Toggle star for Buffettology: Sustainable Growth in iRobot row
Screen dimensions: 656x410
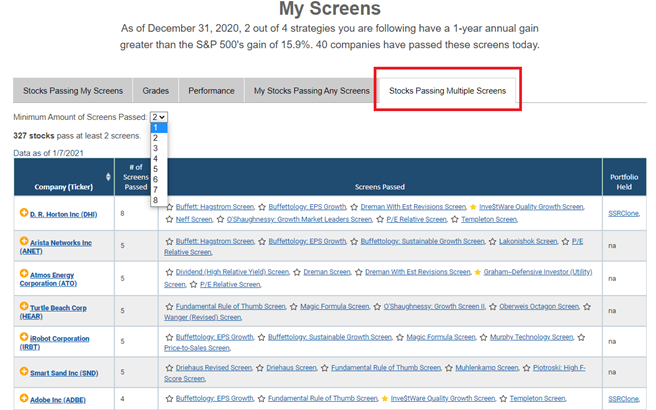click(261, 337)
